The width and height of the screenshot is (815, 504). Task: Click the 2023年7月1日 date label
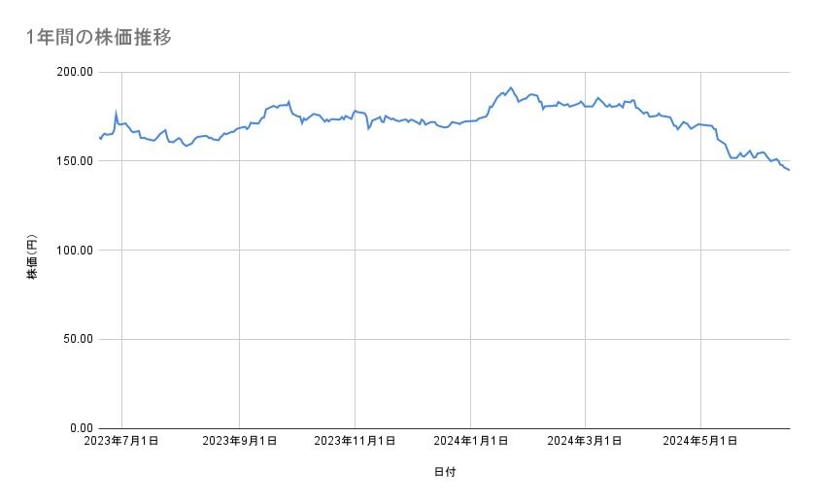tap(123, 442)
